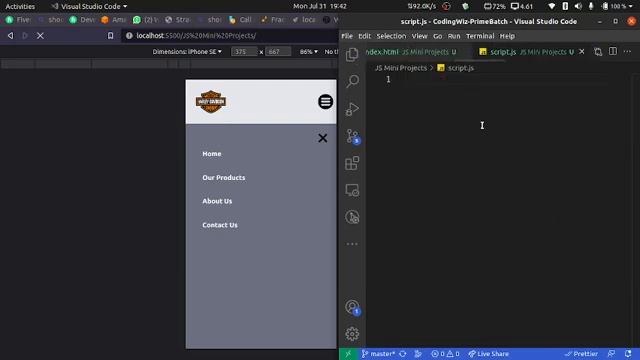Go to the Home link
Viewport: 640px width, 360px height.
tap(212, 154)
